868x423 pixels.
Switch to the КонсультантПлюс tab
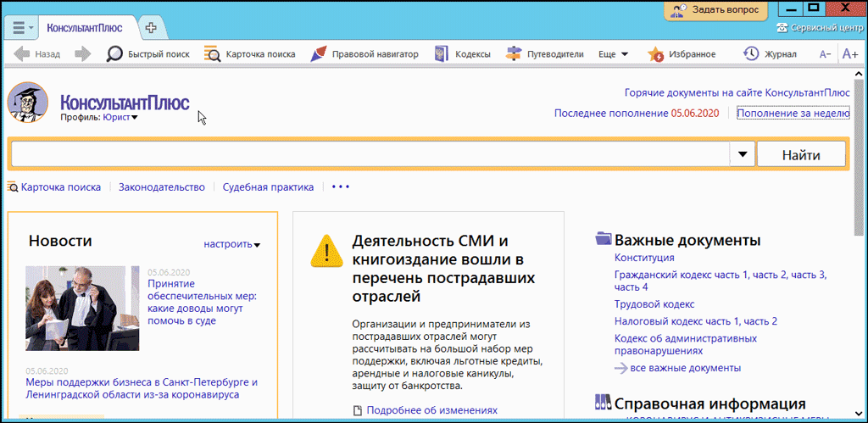tap(84, 28)
